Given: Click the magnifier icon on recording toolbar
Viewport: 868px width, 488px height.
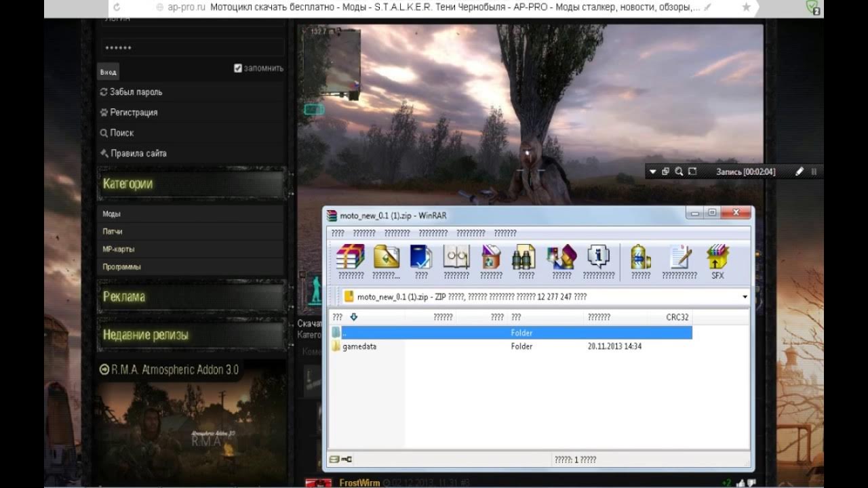Looking at the screenshot, I should [679, 172].
